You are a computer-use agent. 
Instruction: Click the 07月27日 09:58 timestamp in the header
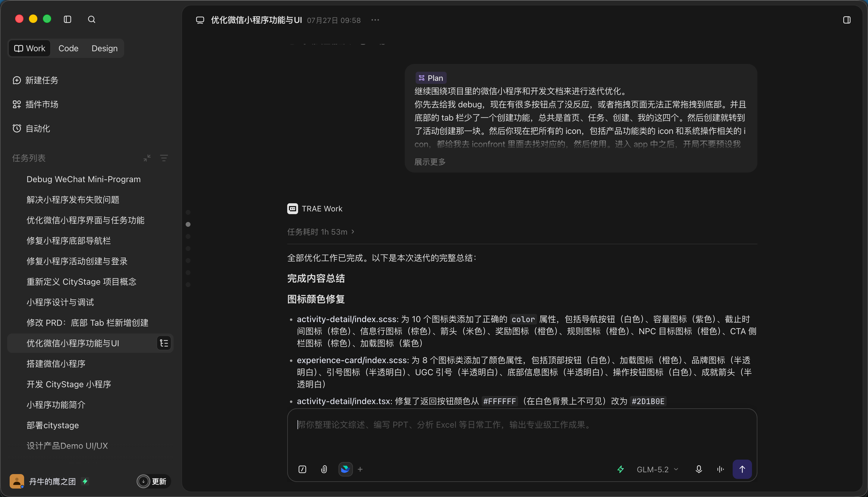pyautogui.click(x=334, y=21)
